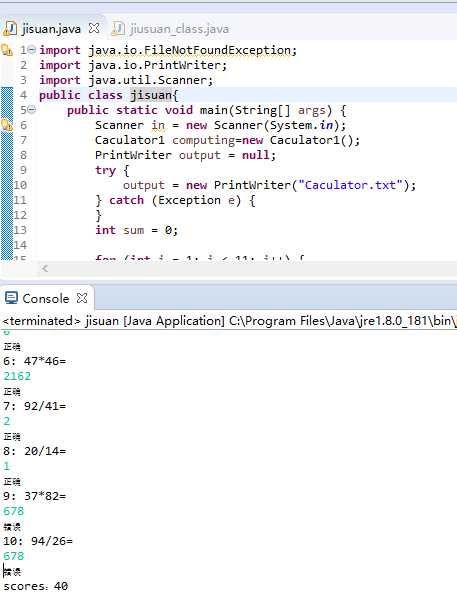Click the 'try' keyword in line 9
Screen dimensions: 457x604
click(106, 170)
